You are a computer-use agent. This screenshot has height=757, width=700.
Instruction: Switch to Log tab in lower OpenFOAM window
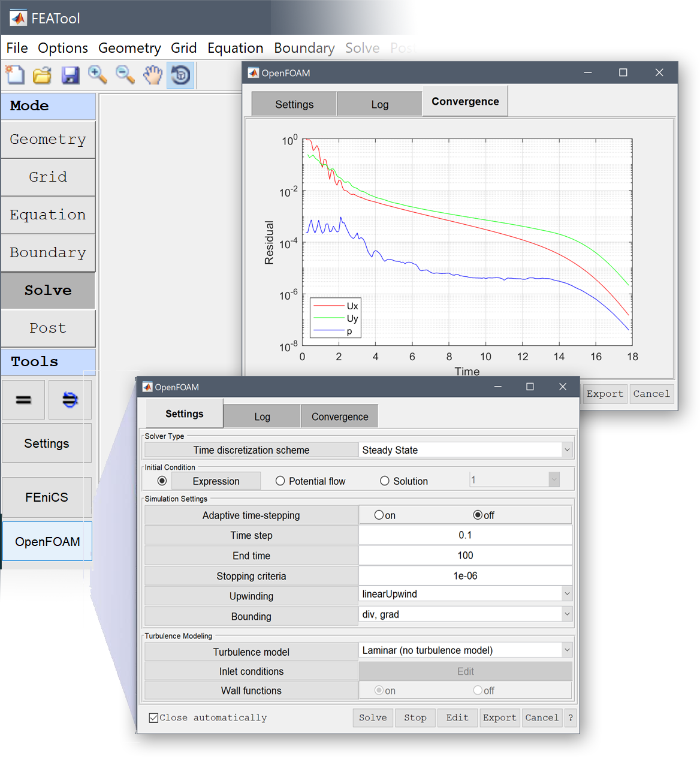262,417
